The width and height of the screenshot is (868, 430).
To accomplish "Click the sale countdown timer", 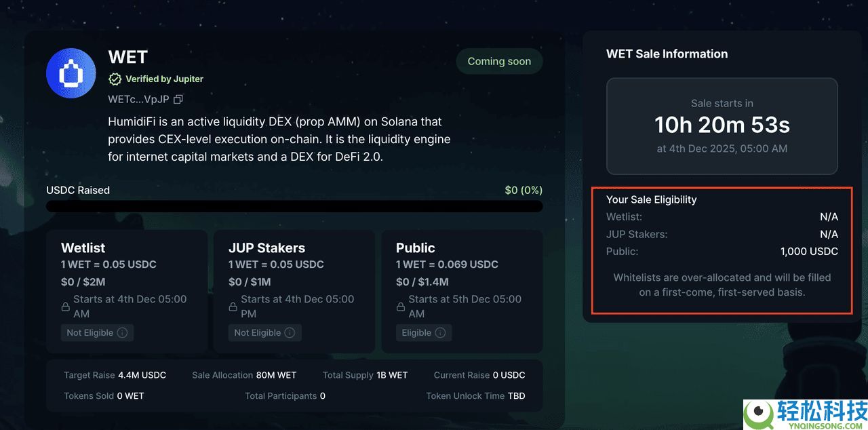I will coord(722,125).
